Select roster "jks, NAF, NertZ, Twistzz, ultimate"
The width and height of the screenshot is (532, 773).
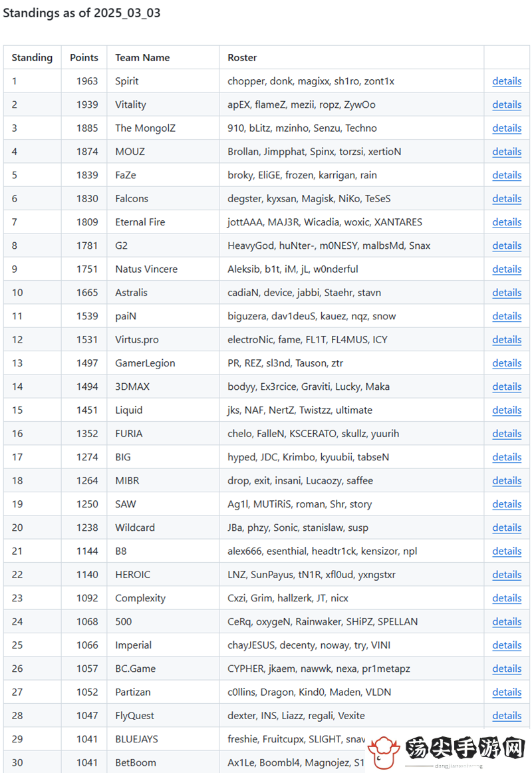coord(300,410)
